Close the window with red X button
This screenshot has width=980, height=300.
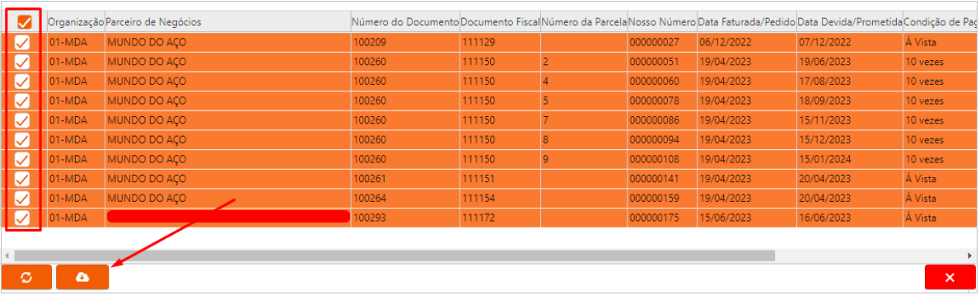[x=950, y=278]
